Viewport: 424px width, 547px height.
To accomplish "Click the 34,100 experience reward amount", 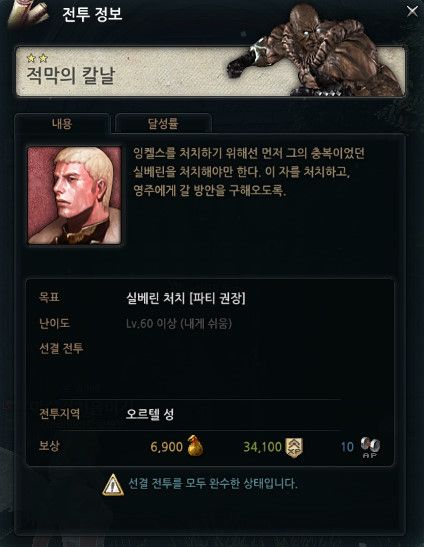I will [x=262, y=447].
